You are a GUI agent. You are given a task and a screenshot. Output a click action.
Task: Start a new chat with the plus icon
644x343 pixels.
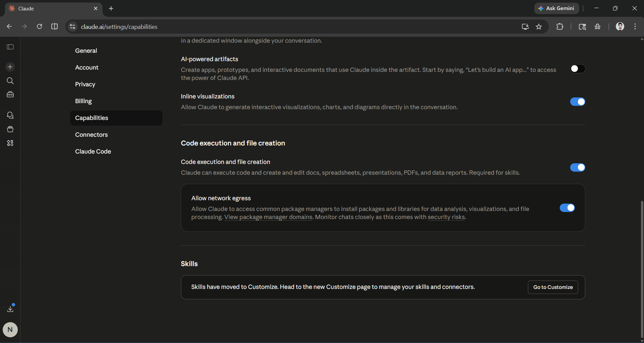point(10,67)
